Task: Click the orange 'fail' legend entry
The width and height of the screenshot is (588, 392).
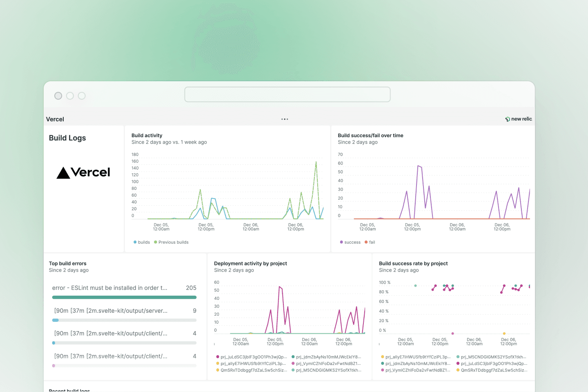Action: 370,242
